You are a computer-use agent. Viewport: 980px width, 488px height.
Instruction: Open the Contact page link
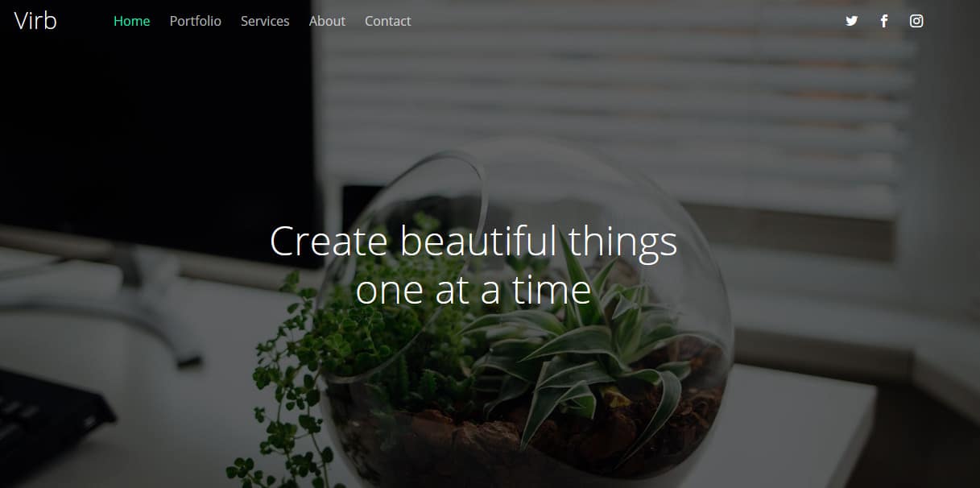point(387,21)
